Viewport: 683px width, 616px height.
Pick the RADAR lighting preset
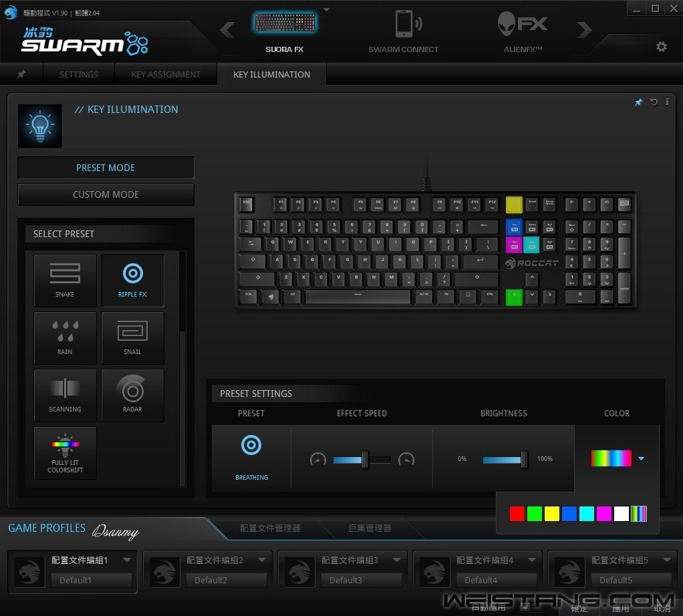pyautogui.click(x=132, y=396)
